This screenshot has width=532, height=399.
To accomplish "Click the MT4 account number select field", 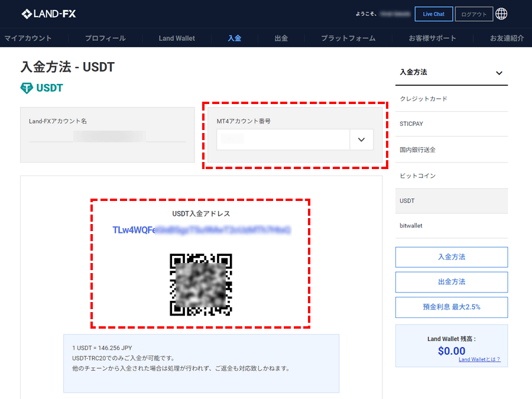I will (295, 140).
